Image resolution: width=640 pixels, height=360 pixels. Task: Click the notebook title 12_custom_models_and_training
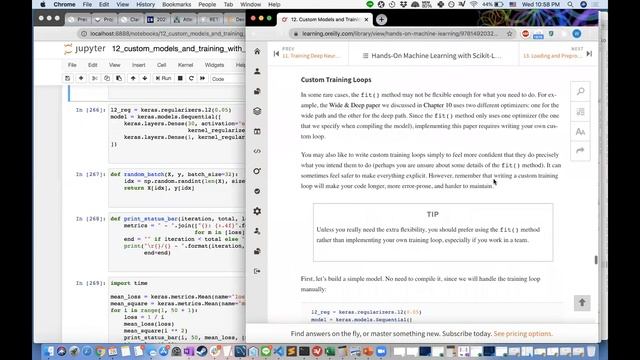[x=178, y=49]
